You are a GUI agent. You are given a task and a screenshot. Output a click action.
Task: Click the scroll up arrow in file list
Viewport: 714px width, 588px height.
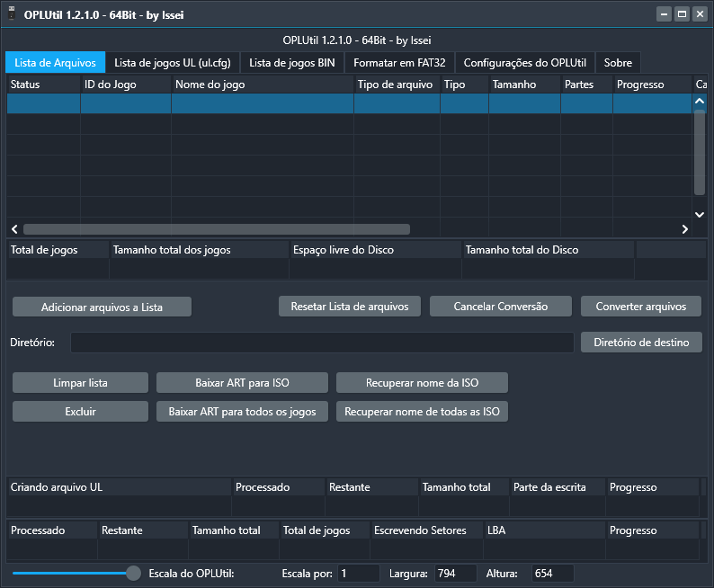pyautogui.click(x=700, y=102)
